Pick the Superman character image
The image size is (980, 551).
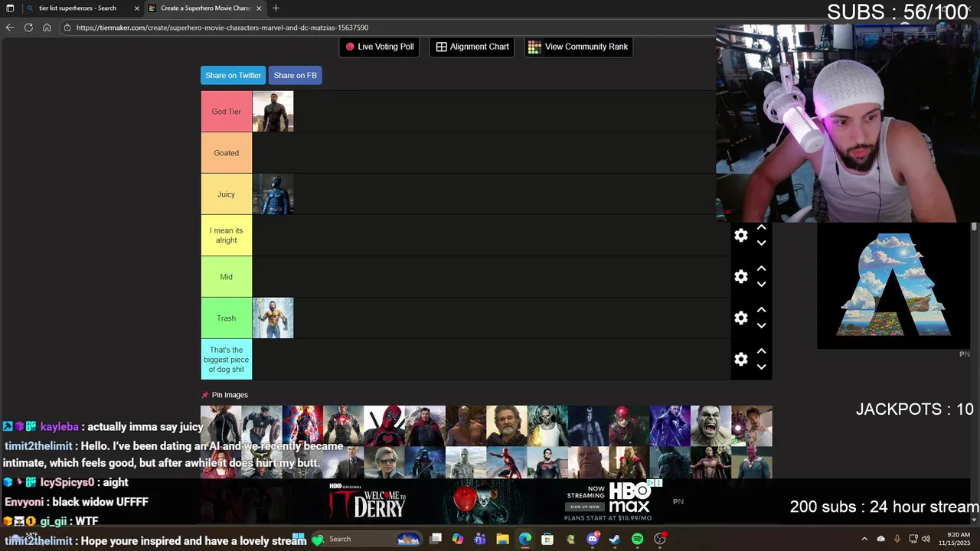[x=547, y=463]
